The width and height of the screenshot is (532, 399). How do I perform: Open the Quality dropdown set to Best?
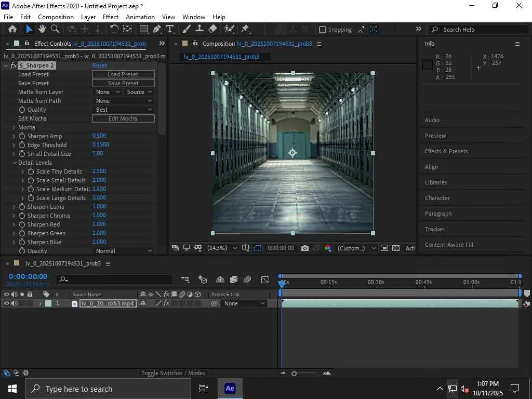click(x=124, y=110)
